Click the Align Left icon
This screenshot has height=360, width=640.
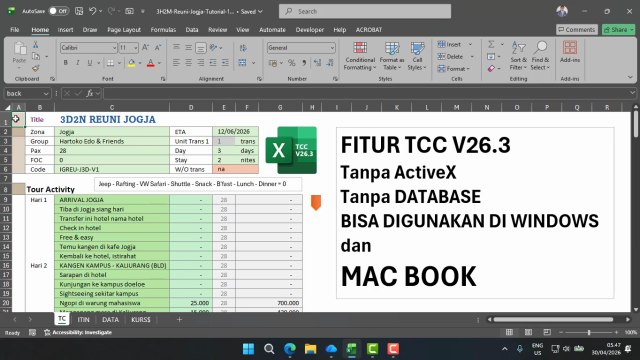(176, 63)
